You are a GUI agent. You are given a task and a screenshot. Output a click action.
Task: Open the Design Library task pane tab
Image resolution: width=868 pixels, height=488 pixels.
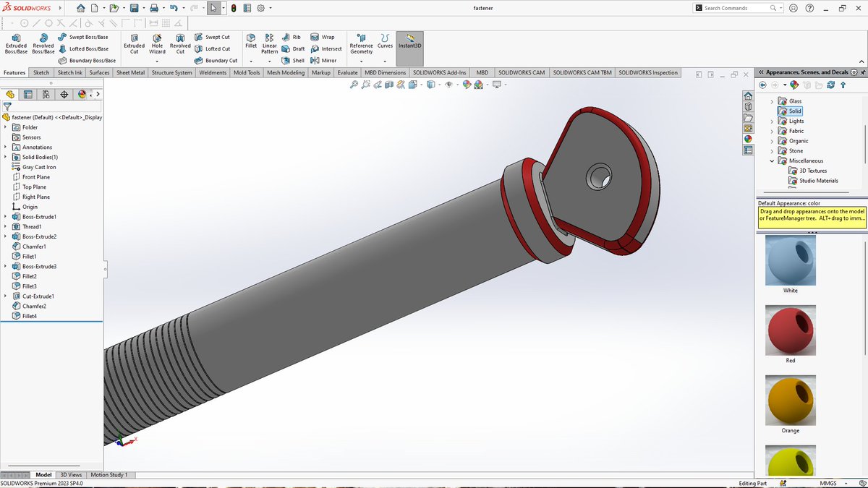pos(748,106)
